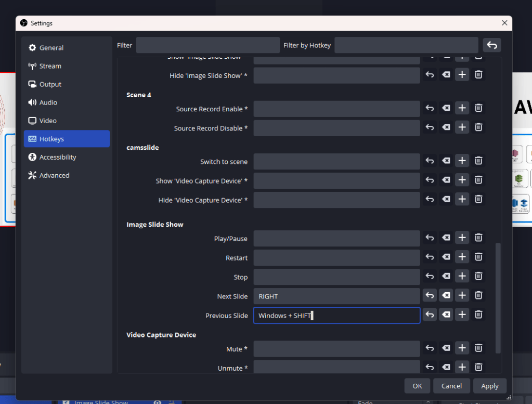Click the Mute hotkey field
The image size is (532, 404).
[336, 349]
